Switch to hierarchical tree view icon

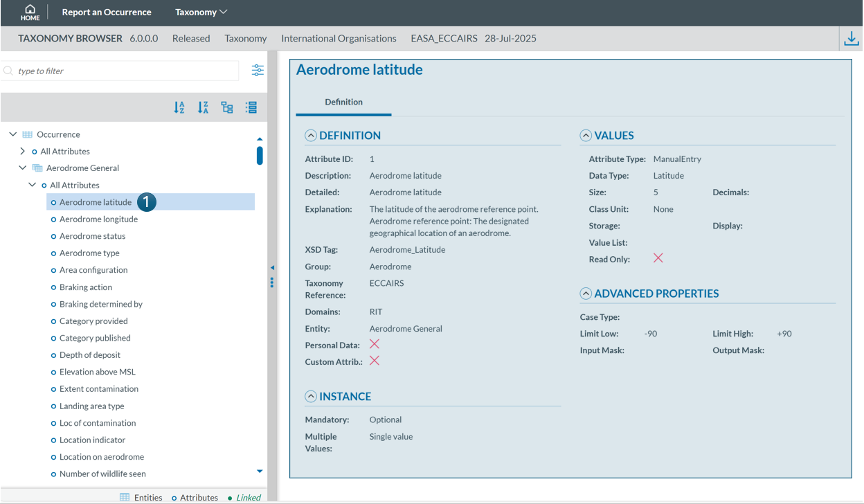pos(227,107)
